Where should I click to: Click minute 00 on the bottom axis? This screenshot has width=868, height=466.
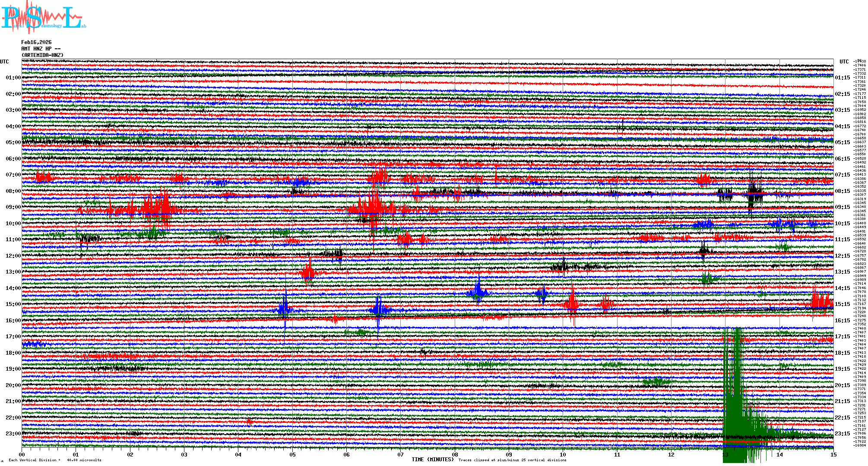(22, 454)
